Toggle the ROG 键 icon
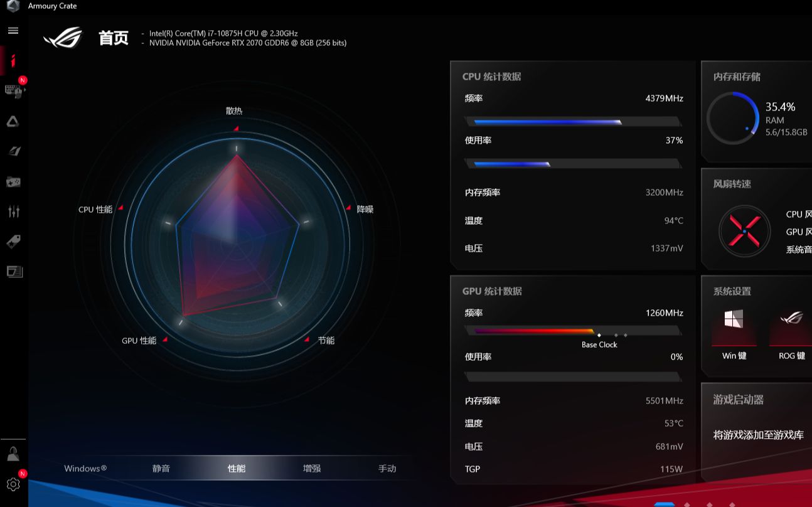Screen dimensions: 812x507 coord(791,318)
